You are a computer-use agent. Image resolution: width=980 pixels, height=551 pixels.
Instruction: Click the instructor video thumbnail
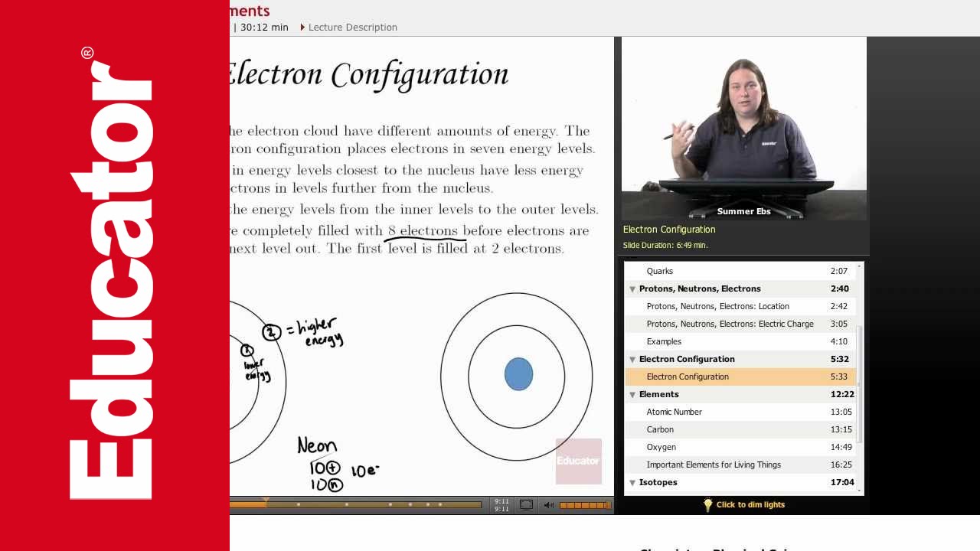pyautogui.click(x=744, y=129)
